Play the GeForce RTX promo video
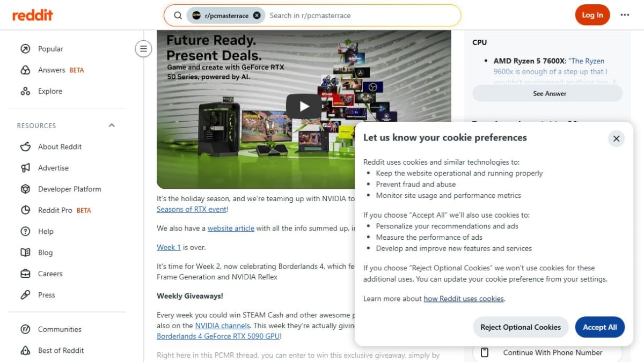This screenshot has height=362, width=644. pyautogui.click(x=304, y=106)
